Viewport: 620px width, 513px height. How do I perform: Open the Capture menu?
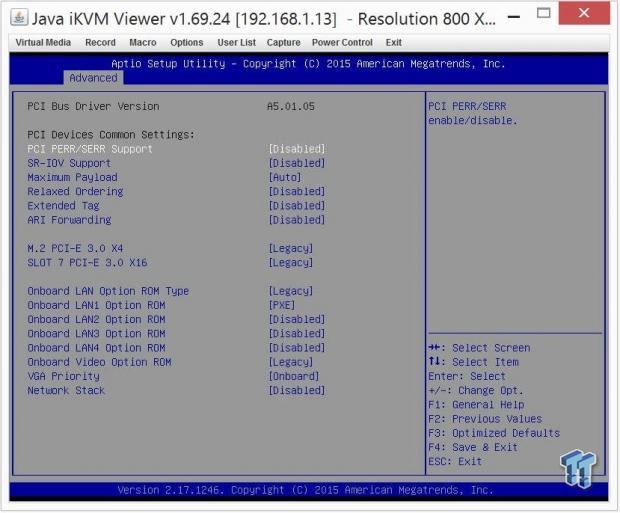(284, 42)
